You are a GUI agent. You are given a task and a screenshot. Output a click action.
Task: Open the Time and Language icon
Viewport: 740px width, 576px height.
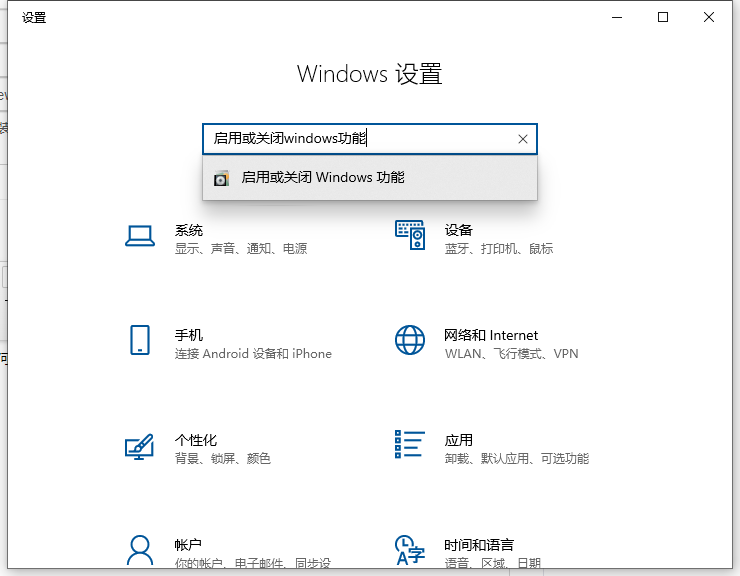coord(410,549)
